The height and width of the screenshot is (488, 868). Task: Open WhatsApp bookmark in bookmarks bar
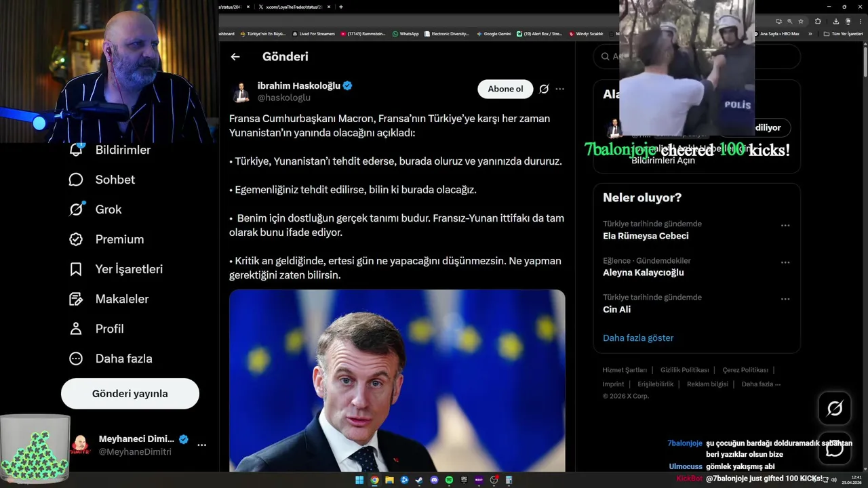click(x=406, y=33)
